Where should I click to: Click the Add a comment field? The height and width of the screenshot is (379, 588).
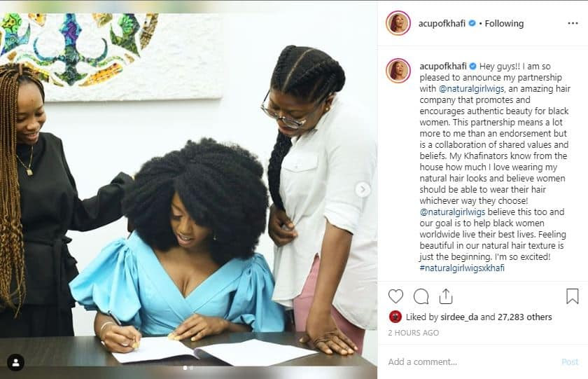pos(472,361)
